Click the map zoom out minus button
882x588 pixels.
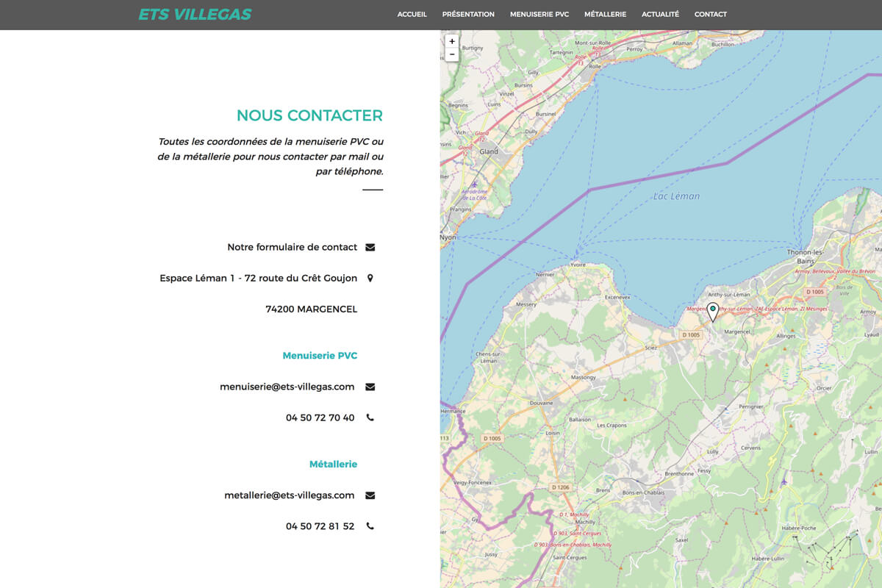(x=452, y=54)
